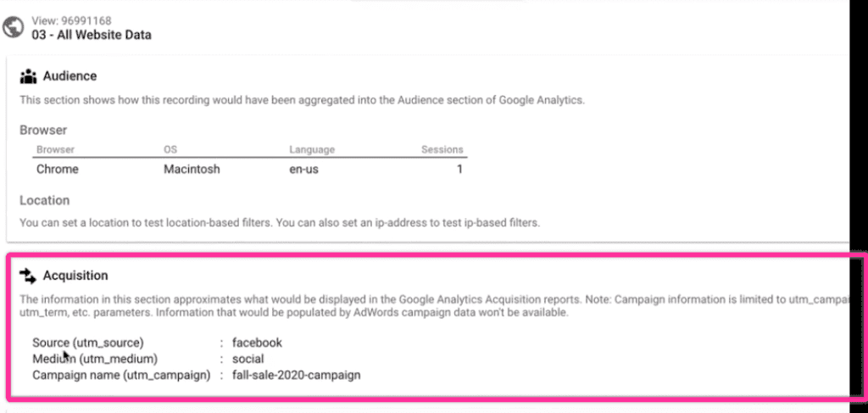Click the Language column header

[312, 149]
